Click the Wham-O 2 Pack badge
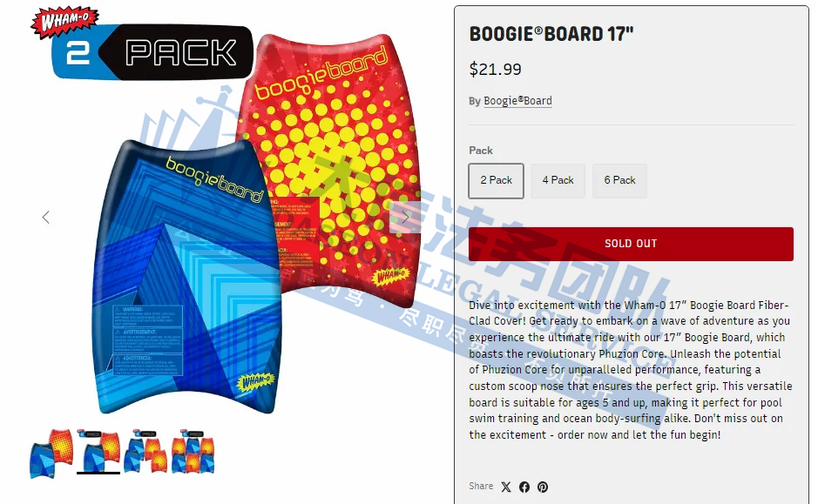The width and height of the screenshot is (818, 504). [x=142, y=44]
